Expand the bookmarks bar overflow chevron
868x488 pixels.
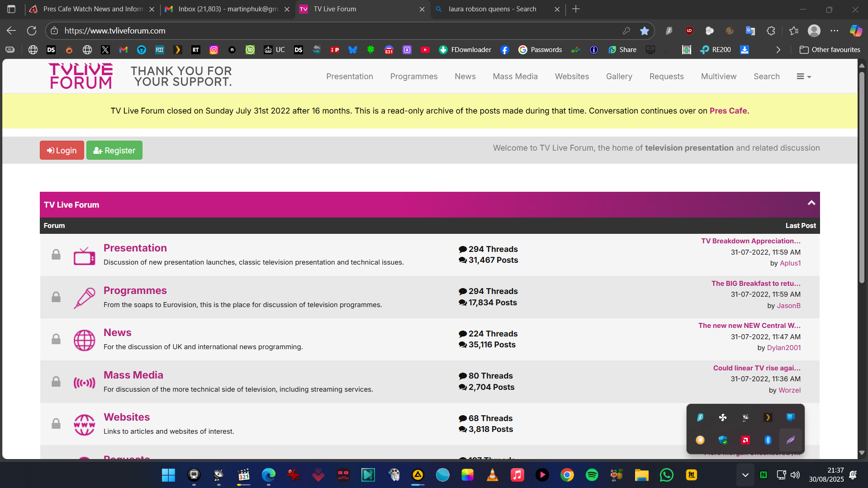pyautogui.click(x=778, y=50)
